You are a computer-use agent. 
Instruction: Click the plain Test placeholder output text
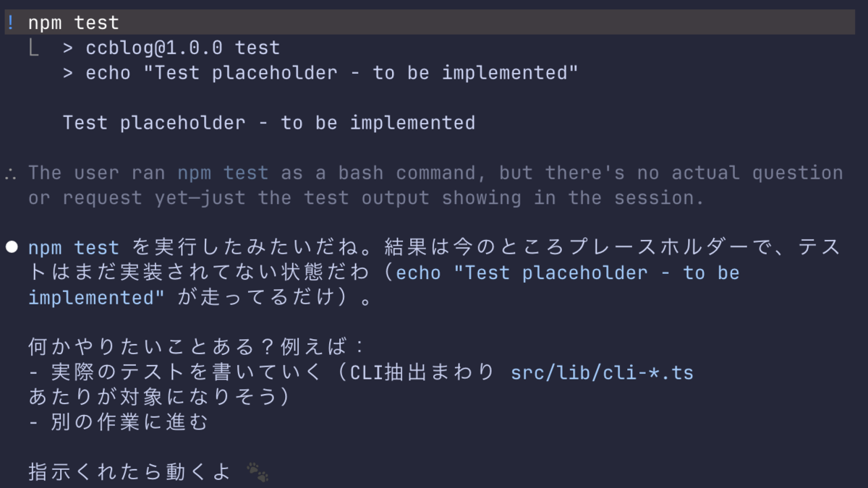point(269,123)
